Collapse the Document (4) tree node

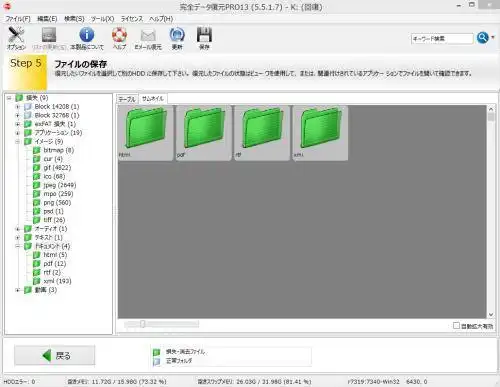18,246
